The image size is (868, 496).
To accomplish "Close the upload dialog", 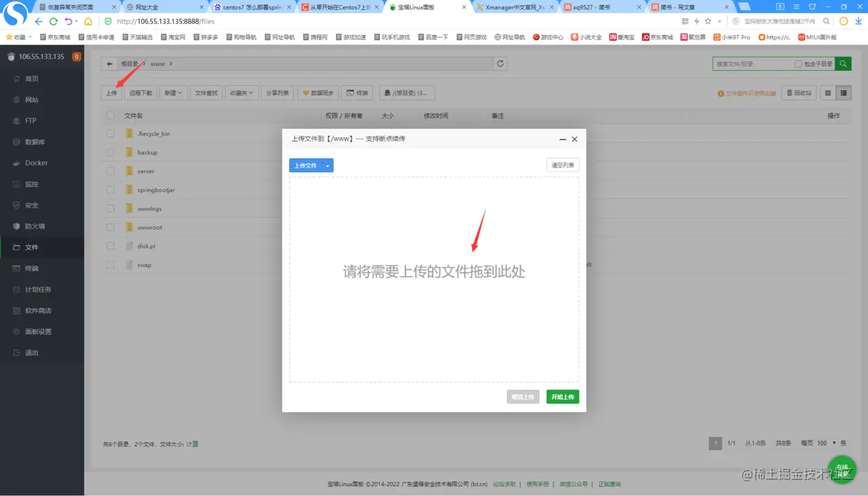I will click(x=575, y=139).
